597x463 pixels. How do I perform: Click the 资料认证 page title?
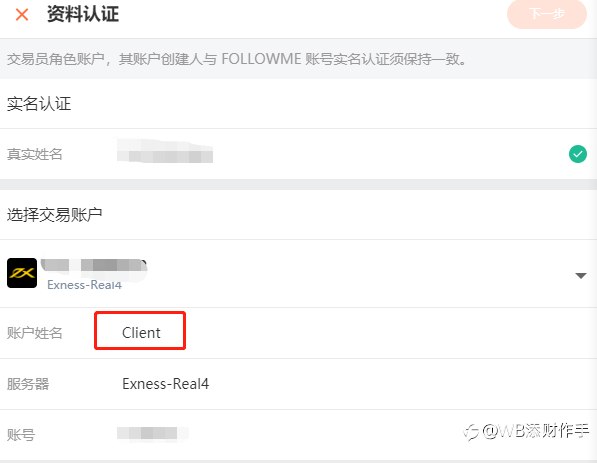click(x=83, y=14)
